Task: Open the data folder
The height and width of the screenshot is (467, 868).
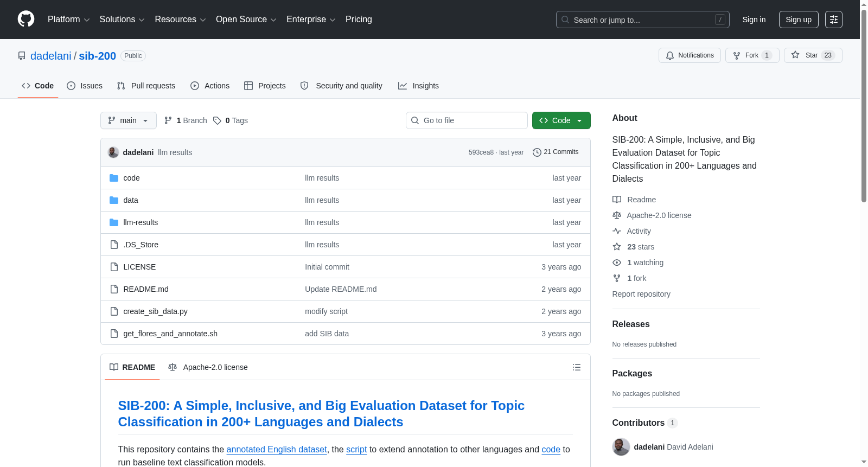Action: point(131,200)
